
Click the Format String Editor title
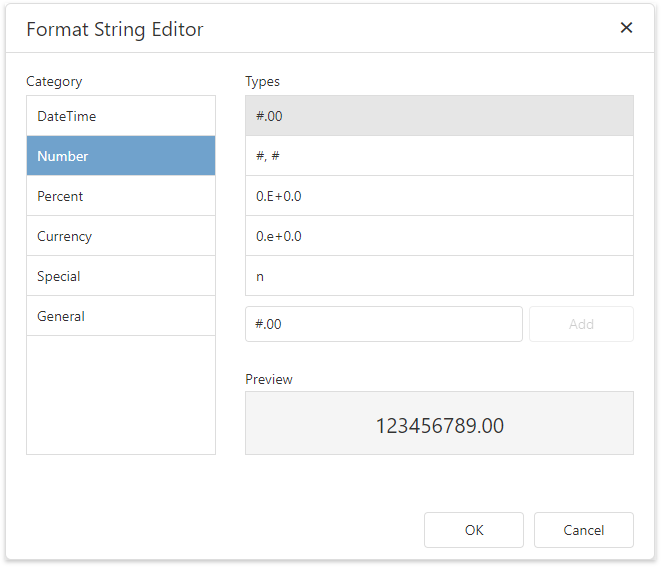tap(115, 29)
